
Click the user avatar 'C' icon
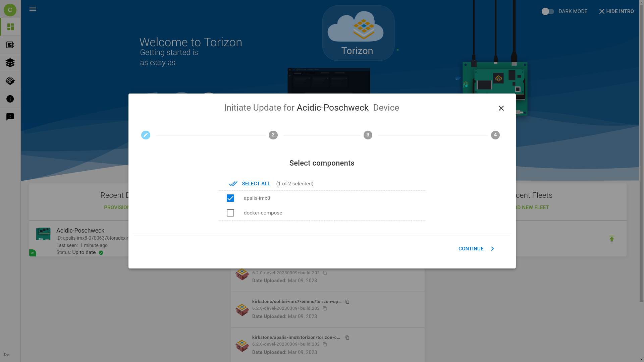10,10
